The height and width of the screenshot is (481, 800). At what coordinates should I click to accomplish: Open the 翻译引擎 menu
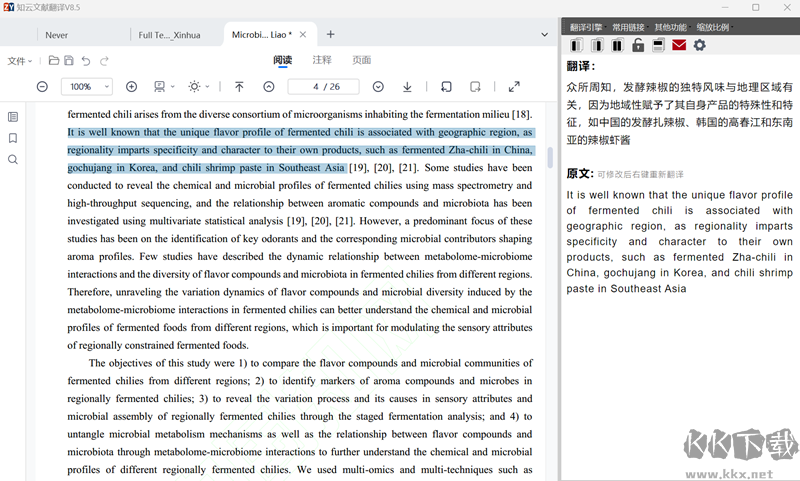tap(586, 27)
